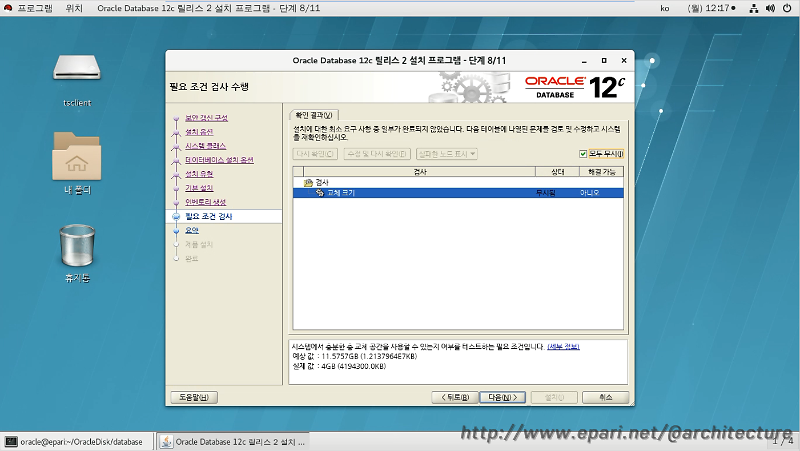Click the step bullet beside 필요 조건 검사

coord(176,216)
